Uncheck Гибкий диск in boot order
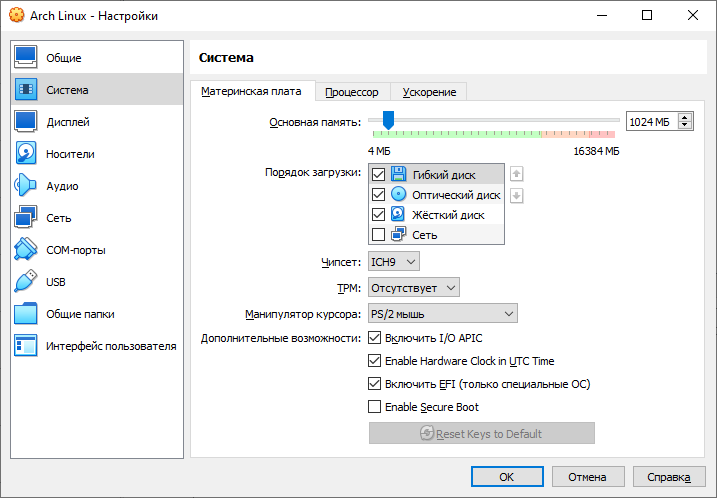 [x=378, y=174]
